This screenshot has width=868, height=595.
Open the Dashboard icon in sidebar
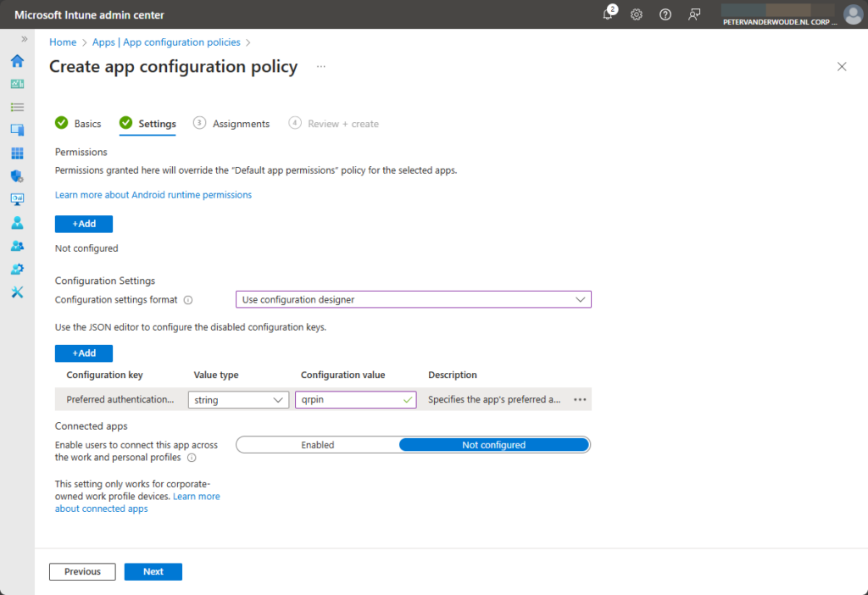17,84
